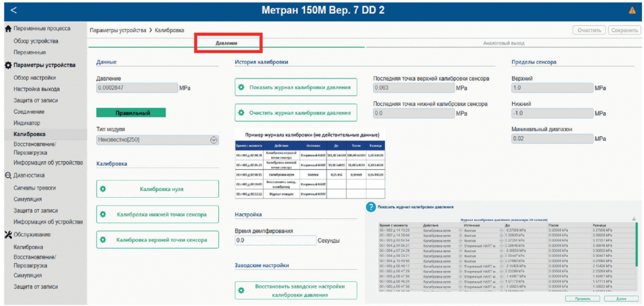Click gear icon on Калибровка нуля button

click(103, 189)
